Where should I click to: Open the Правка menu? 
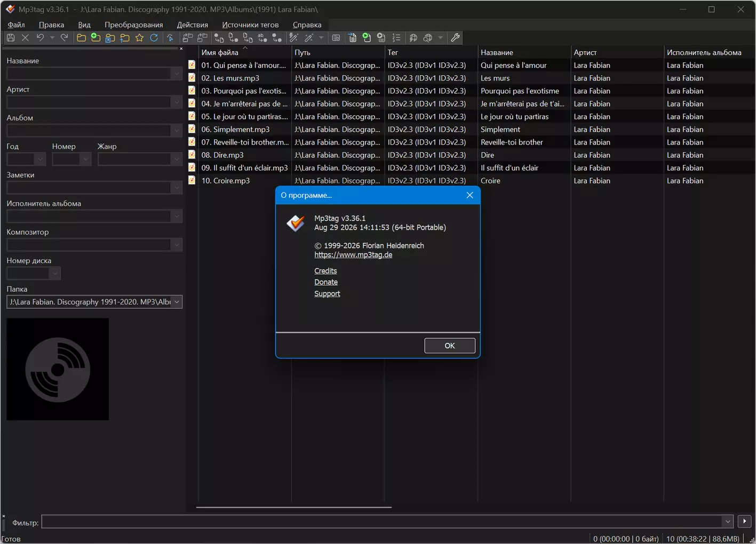point(51,25)
